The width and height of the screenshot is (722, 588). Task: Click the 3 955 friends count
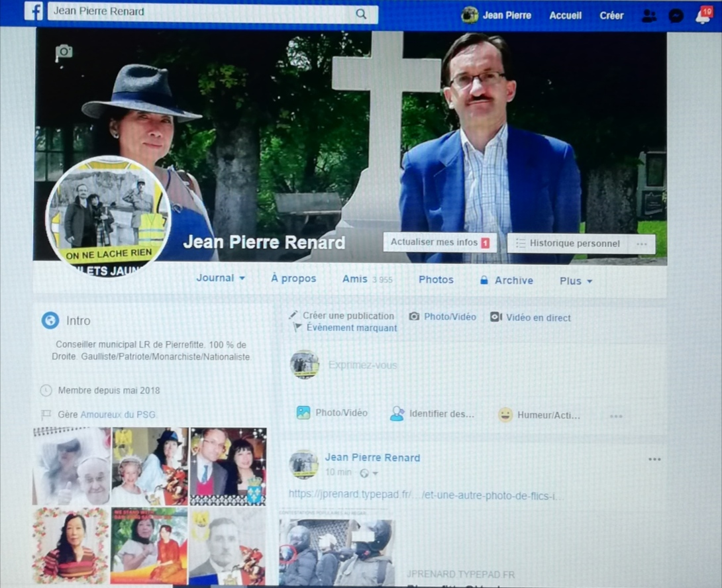pos(382,279)
